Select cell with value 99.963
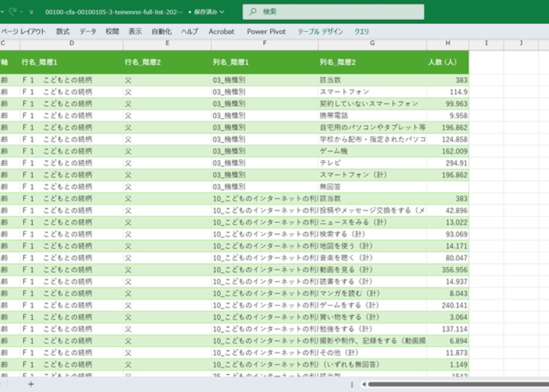Image resolution: width=549 pixels, height=392 pixels. 447,103
